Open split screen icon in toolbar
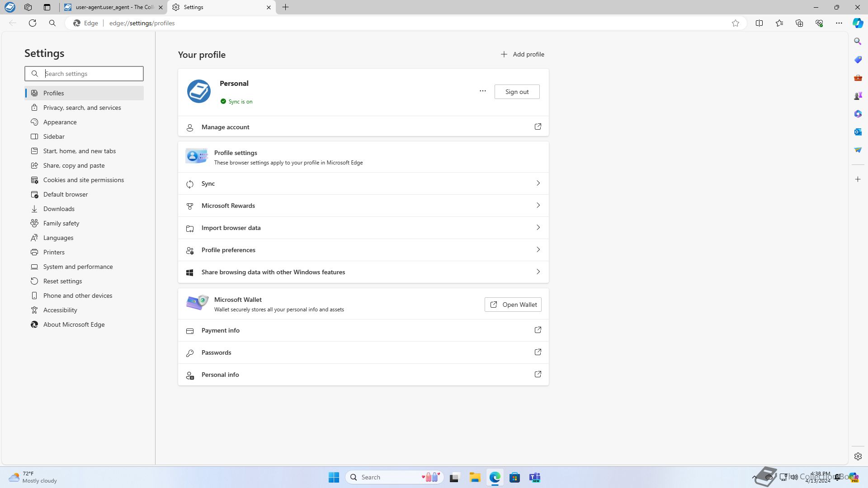This screenshot has width=868, height=488. [759, 23]
